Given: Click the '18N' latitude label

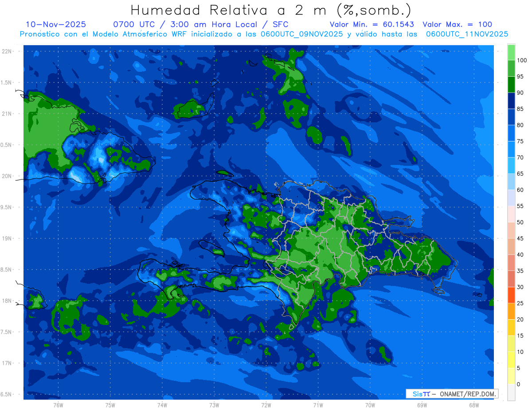Looking at the screenshot, I should 7,301.
